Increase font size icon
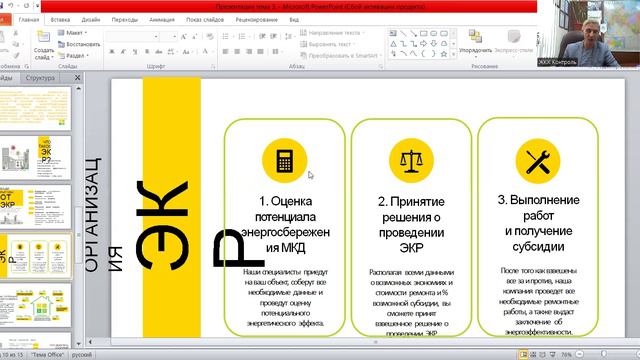The width and height of the screenshot is (640, 360). [x=184, y=37]
